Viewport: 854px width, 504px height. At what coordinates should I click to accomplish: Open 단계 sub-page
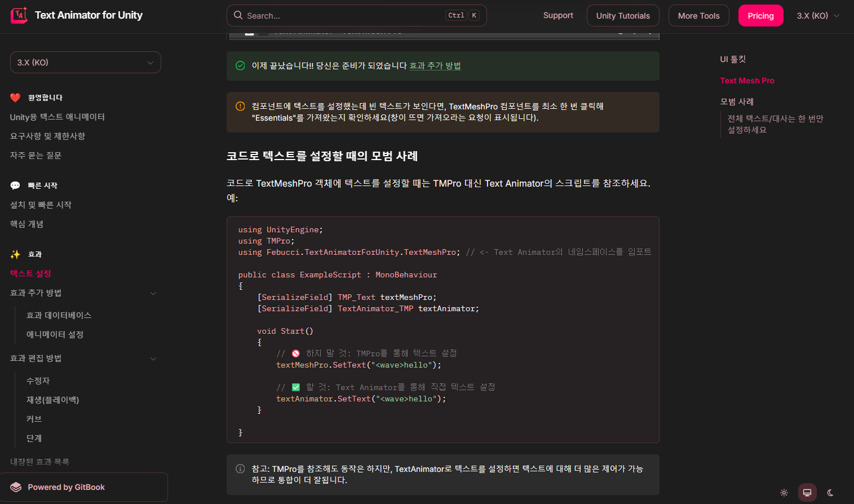coord(34,438)
